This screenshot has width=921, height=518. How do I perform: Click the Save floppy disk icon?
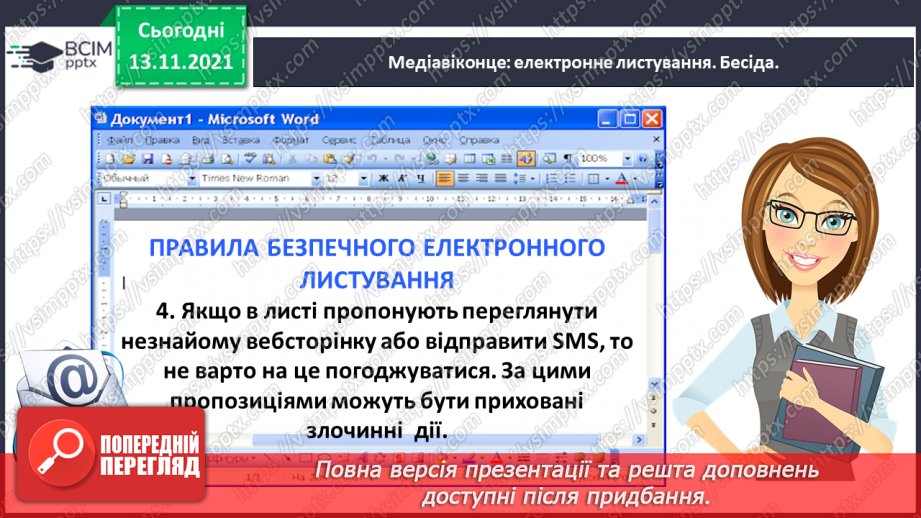[147, 159]
